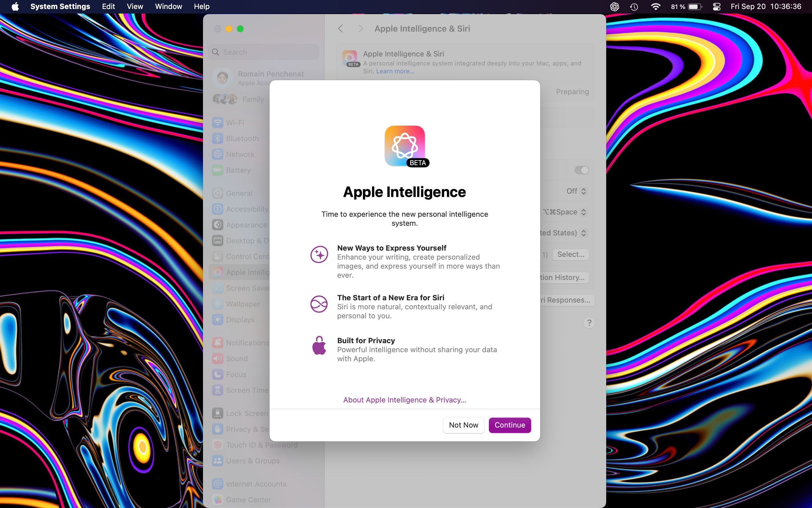812x508 pixels.
Task: Select Users & Groups in sidebar
Action: pyautogui.click(x=264, y=461)
